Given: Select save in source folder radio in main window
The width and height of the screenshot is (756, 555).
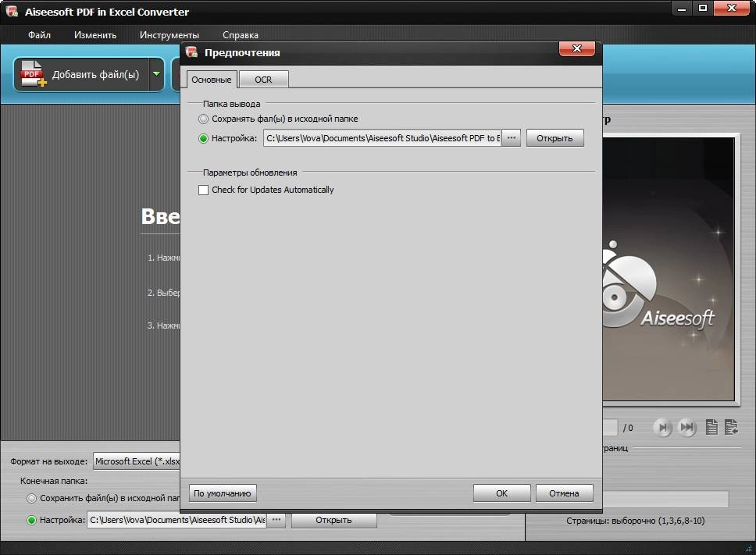Looking at the screenshot, I should (x=31, y=499).
